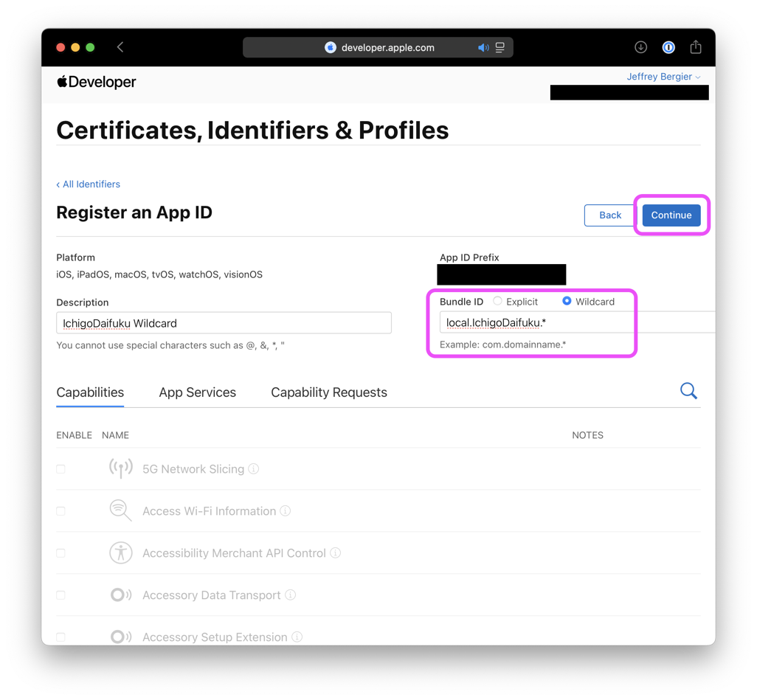Viewport: 757px width, 700px height.
Task: Open the Safari downloads icon
Action: [x=640, y=47]
